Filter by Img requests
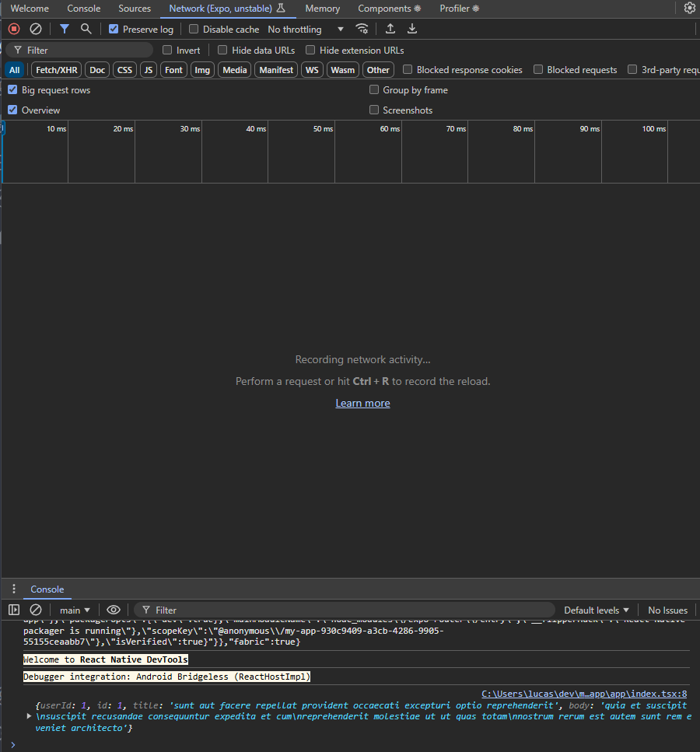This screenshot has height=752, width=700. pyautogui.click(x=202, y=70)
